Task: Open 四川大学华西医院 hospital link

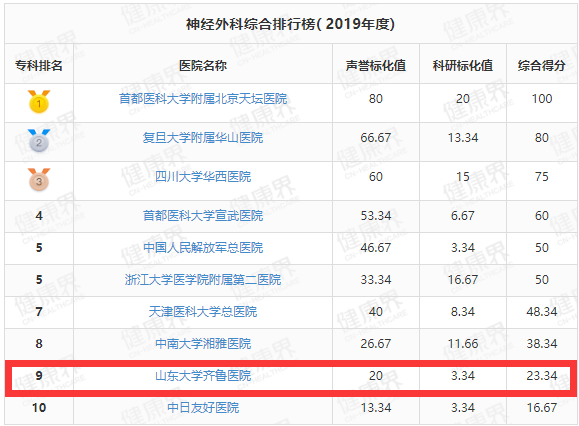Action: point(203,176)
